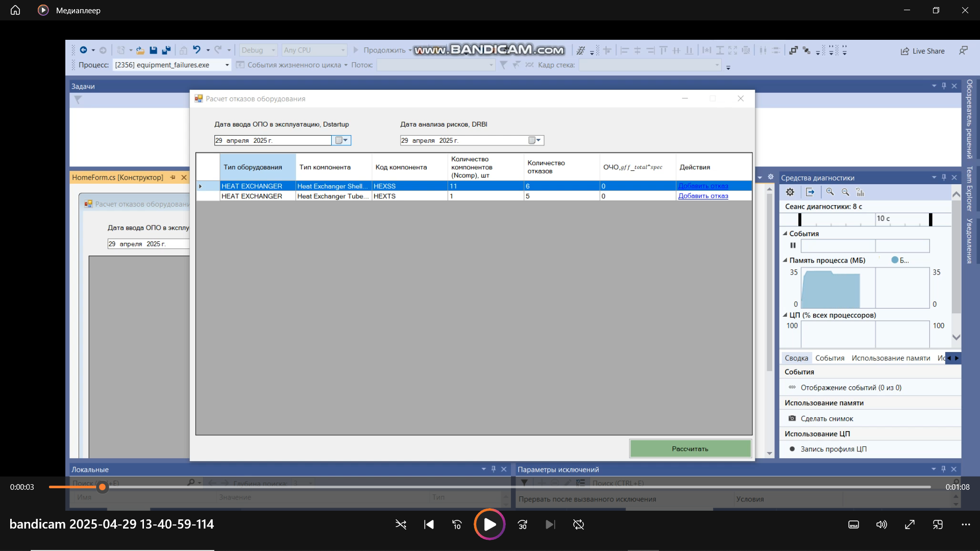Viewport: 980px width, 551px height.
Task: Open the Any CPU platform dropdown
Action: (314, 50)
